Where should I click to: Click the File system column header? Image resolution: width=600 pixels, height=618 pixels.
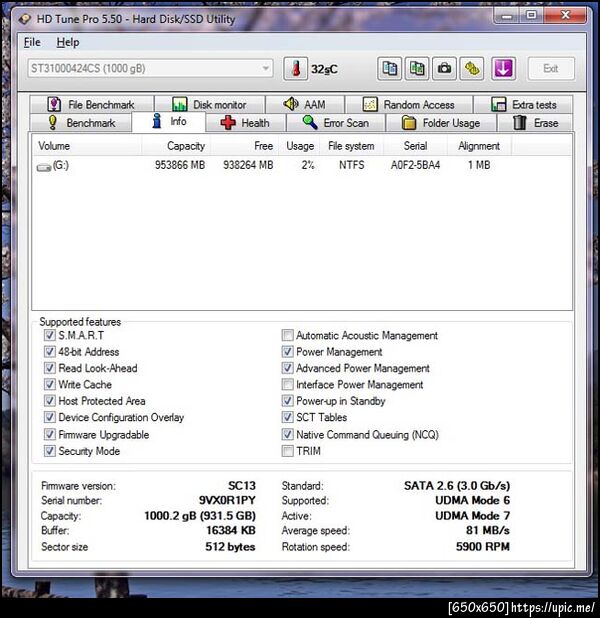point(351,146)
